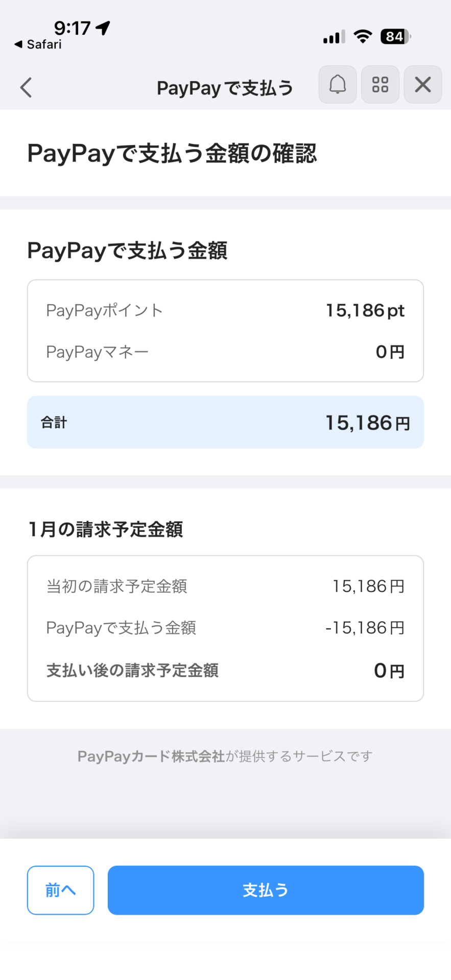Tap the battery indicator in status bar
This screenshot has width=451, height=980.
[395, 37]
